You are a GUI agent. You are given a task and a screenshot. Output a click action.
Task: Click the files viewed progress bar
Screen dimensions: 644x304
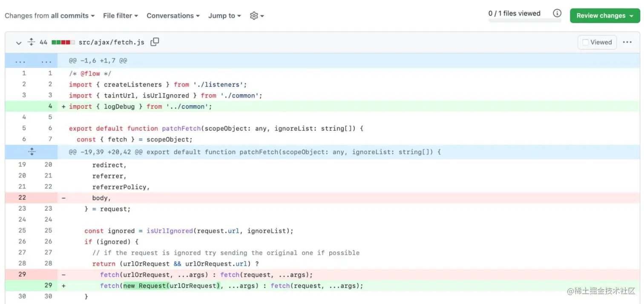pyautogui.click(x=525, y=20)
